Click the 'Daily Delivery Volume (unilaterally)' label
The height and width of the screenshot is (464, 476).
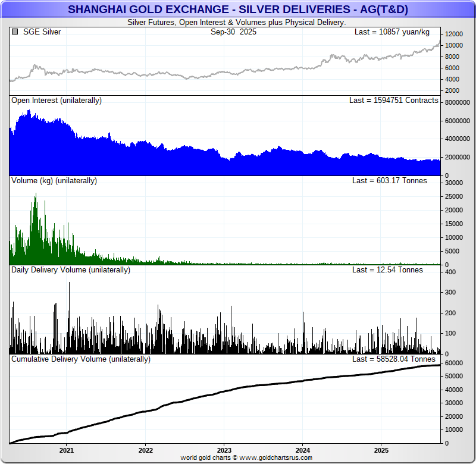click(71, 270)
